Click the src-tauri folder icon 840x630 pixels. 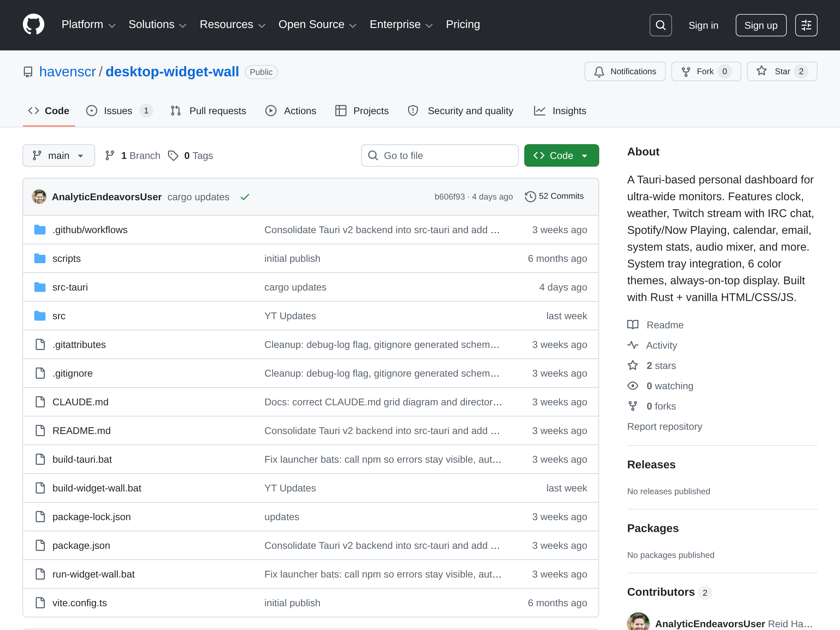(x=40, y=287)
